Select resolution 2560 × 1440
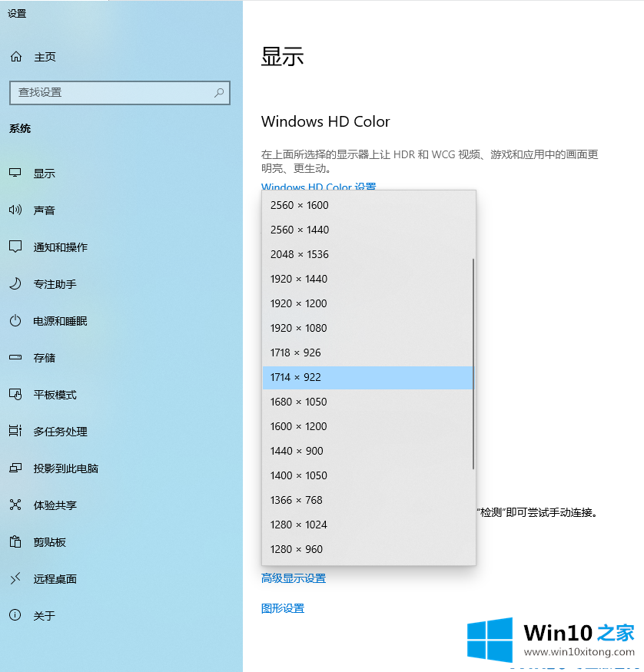Viewport: 644px width, 672px height. click(368, 230)
